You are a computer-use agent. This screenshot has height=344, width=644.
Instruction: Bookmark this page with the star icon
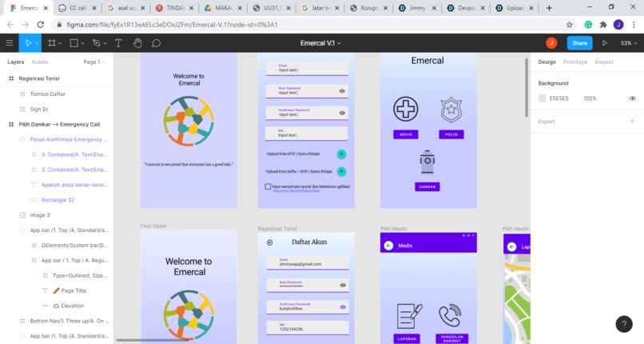[569, 25]
